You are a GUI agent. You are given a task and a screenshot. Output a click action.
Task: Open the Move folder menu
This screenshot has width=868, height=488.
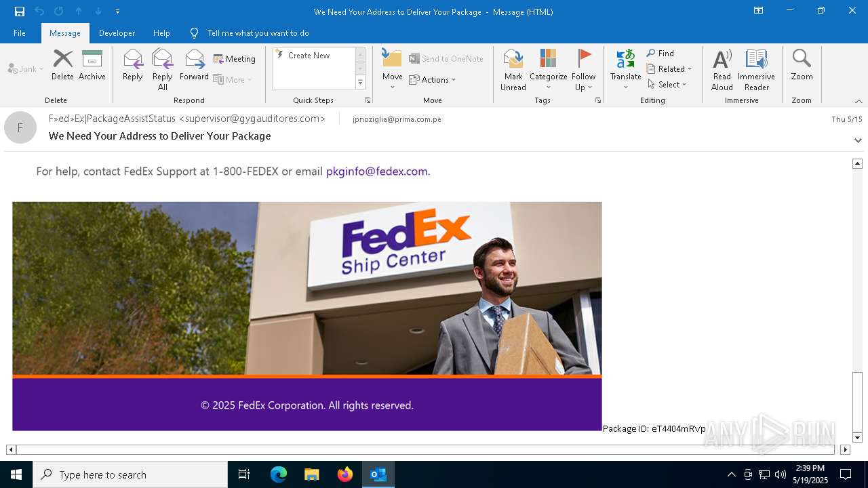click(x=393, y=70)
